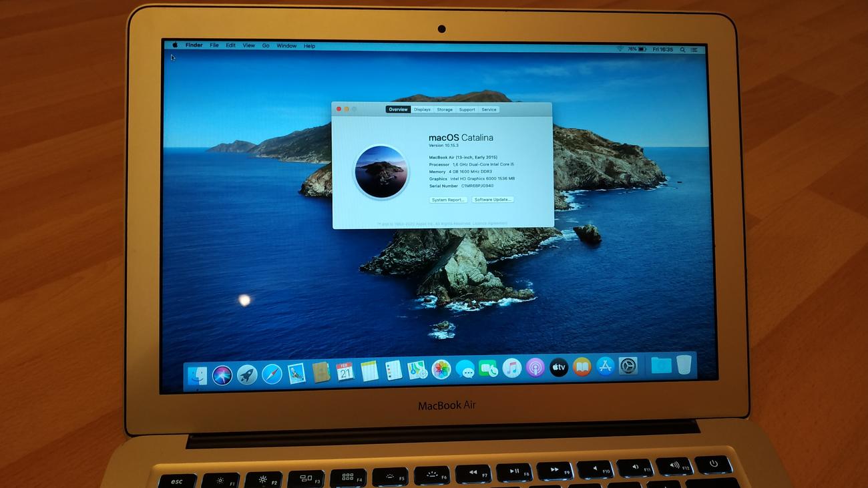Click the System Report button
This screenshot has width=868, height=488.
(x=448, y=200)
